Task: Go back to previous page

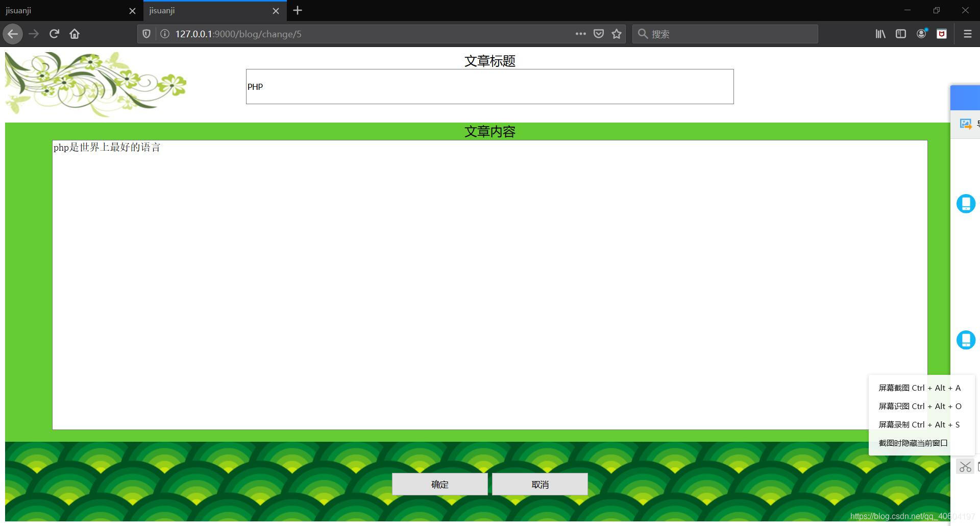Action: (x=13, y=34)
